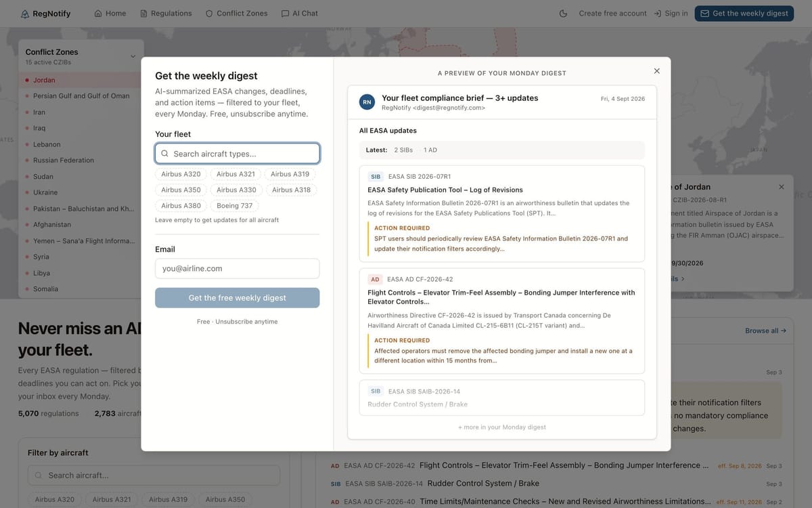Select Airbus A319 chip in dialog
Image resolution: width=812 pixels, height=508 pixels.
click(x=290, y=174)
